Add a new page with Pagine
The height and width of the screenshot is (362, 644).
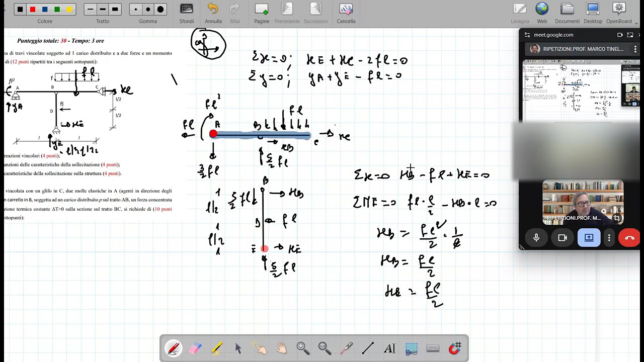(262, 13)
